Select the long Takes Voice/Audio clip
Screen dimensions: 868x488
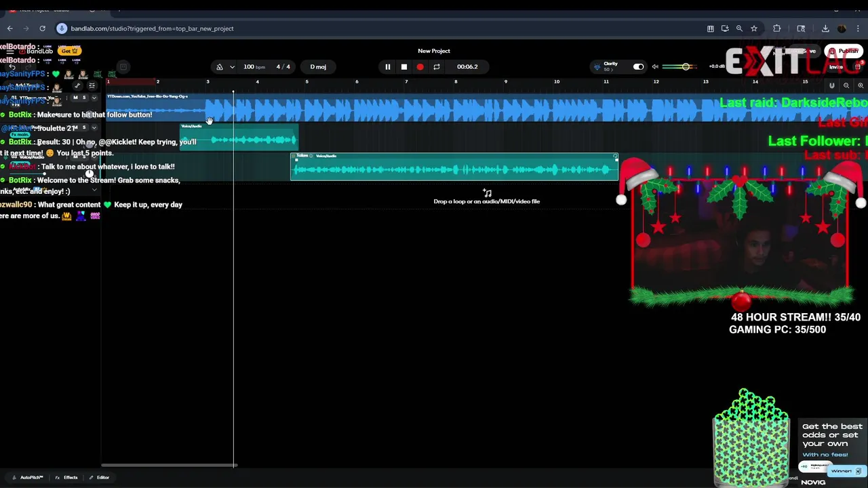pyautogui.click(x=454, y=167)
